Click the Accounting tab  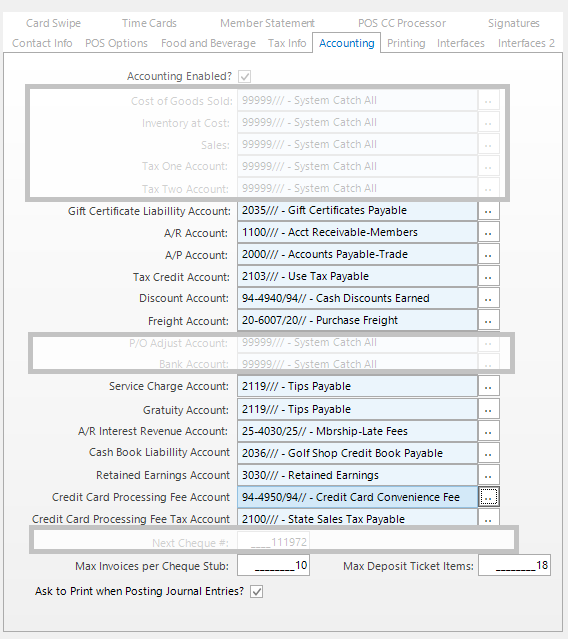coord(347,43)
